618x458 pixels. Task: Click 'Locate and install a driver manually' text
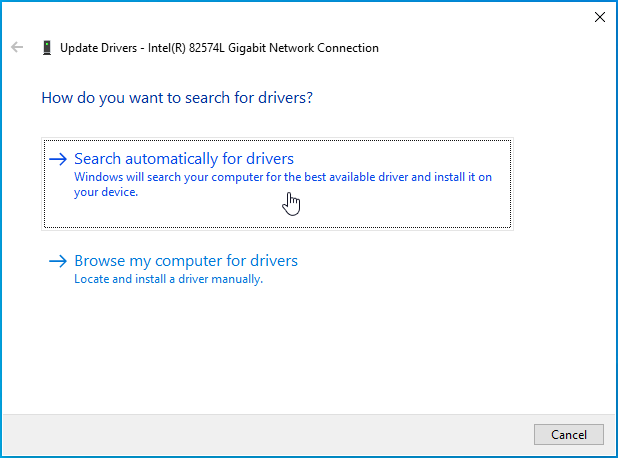(x=168, y=279)
